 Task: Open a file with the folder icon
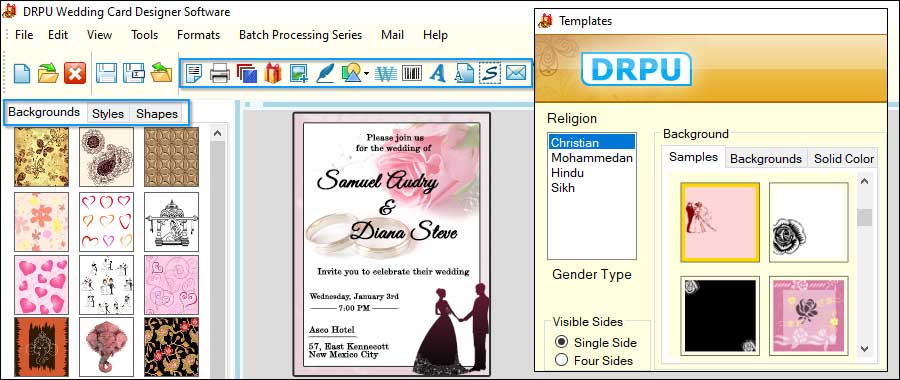[48, 73]
